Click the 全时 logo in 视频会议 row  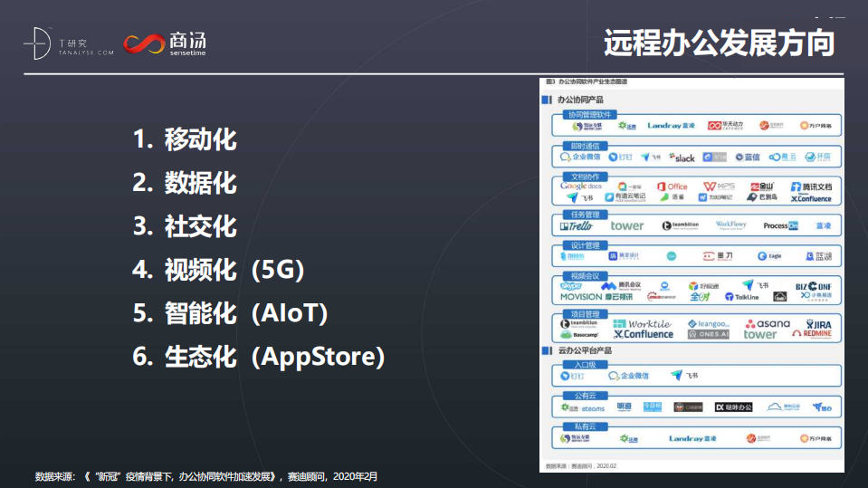point(700,297)
